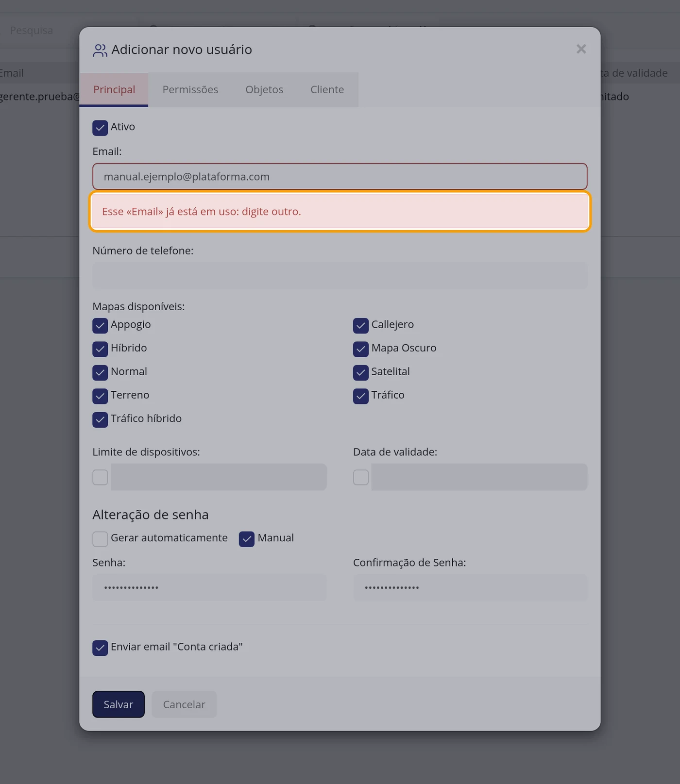The width and height of the screenshot is (680, 784).
Task: Toggle the Tráfico map checkbox
Action: [x=361, y=396]
